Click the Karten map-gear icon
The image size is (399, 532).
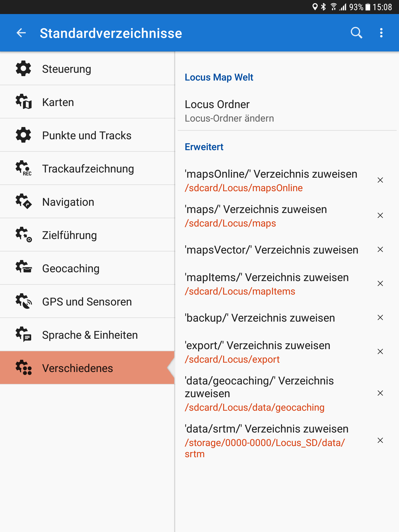(23, 102)
